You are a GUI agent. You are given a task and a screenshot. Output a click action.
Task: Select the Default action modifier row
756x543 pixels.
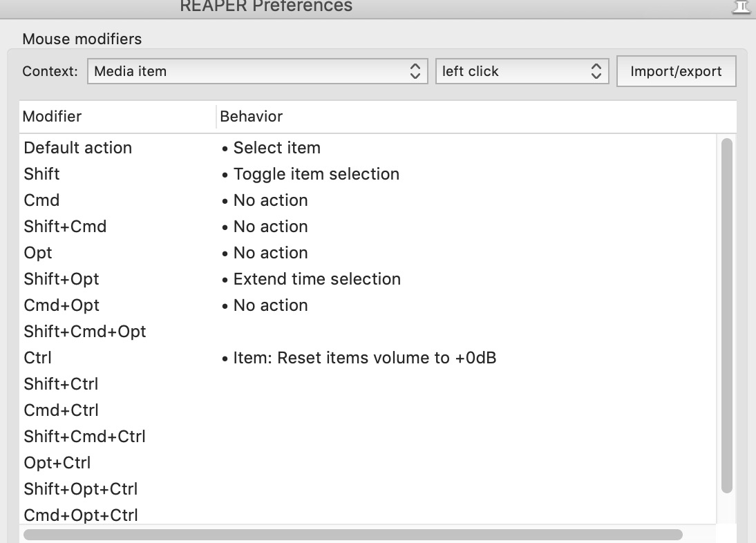(x=77, y=148)
